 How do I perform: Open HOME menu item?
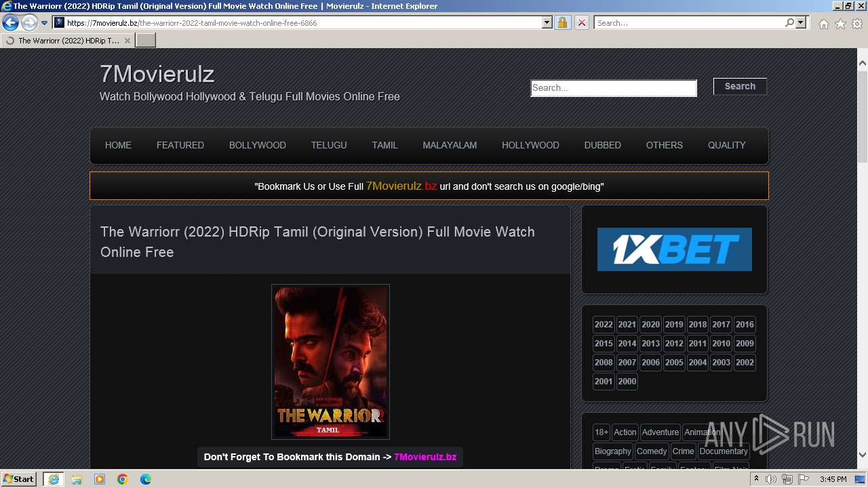118,145
